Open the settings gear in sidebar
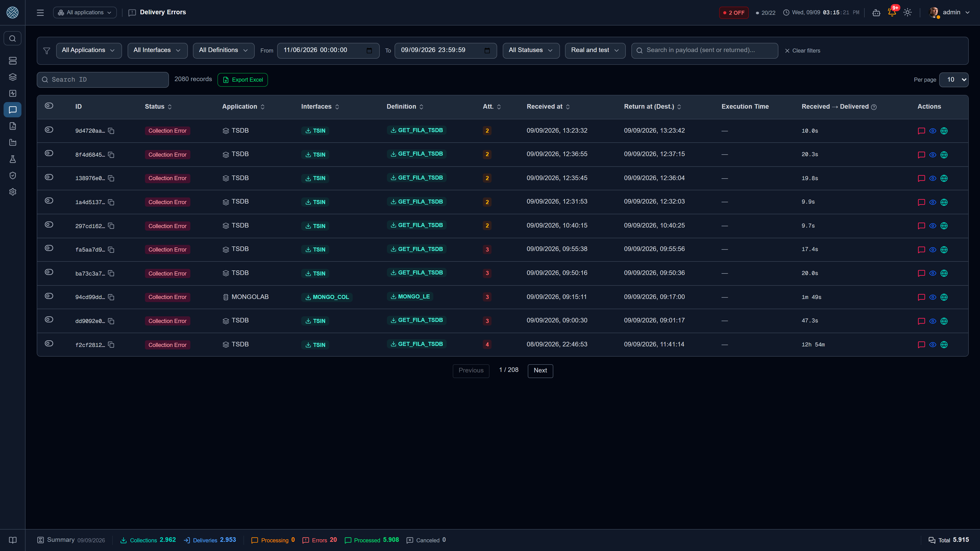The image size is (980, 551). pos(13,192)
